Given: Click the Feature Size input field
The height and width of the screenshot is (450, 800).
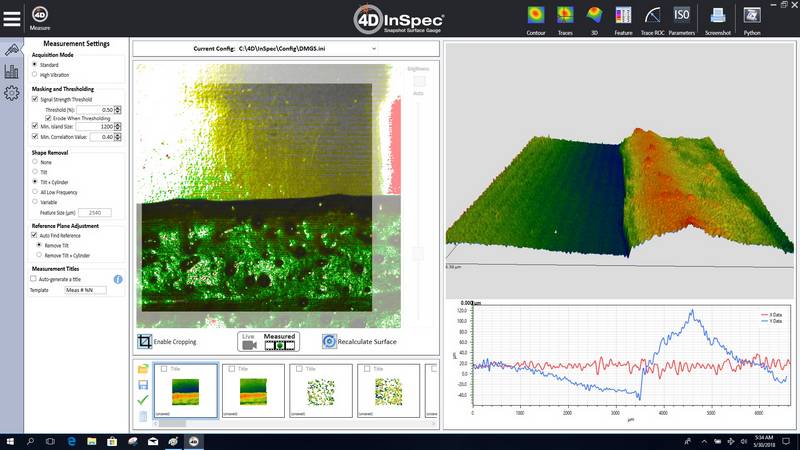Looking at the screenshot, I should coord(95,212).
